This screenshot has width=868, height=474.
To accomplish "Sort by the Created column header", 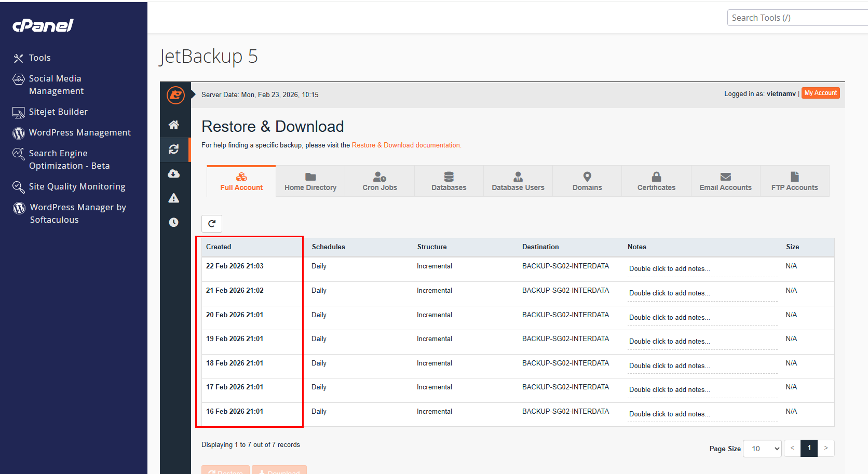I will coord(219,247).
